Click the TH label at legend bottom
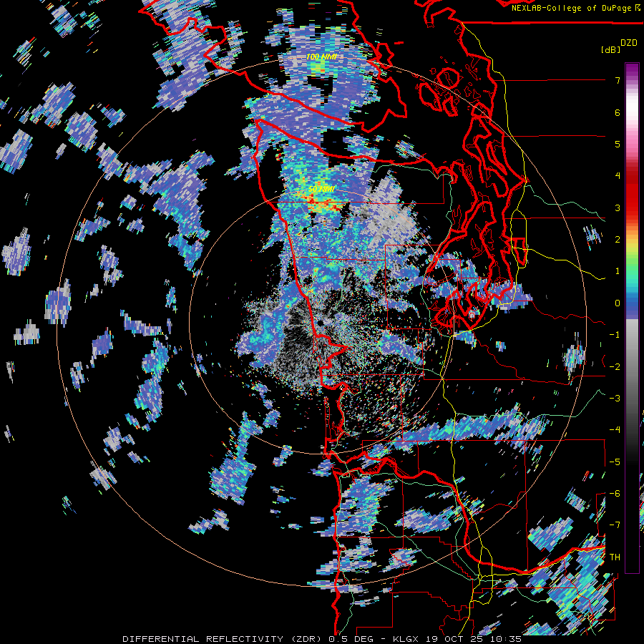 point(615,557)
